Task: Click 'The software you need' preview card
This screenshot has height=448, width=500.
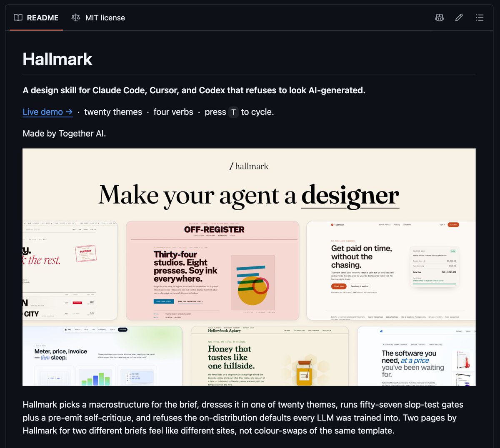Action: tap(416, 356)
